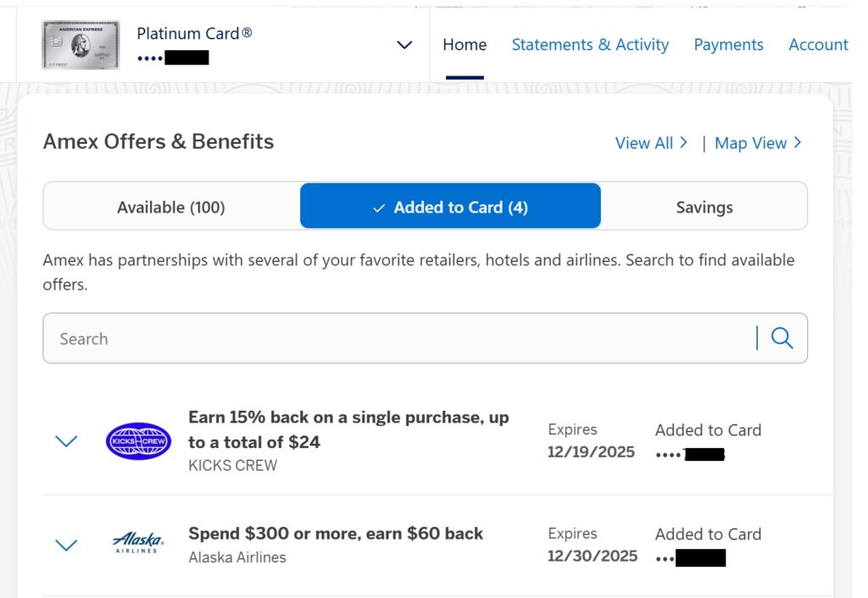Open the card account selector dropdown
868x598 pixels.
(x=404, y=45)
